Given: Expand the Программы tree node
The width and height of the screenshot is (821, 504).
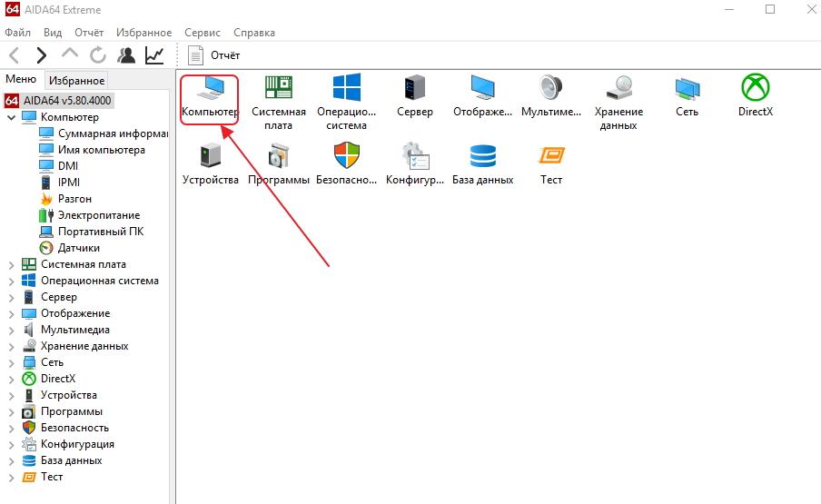Looking at the screenshot, I should [12, 412].
